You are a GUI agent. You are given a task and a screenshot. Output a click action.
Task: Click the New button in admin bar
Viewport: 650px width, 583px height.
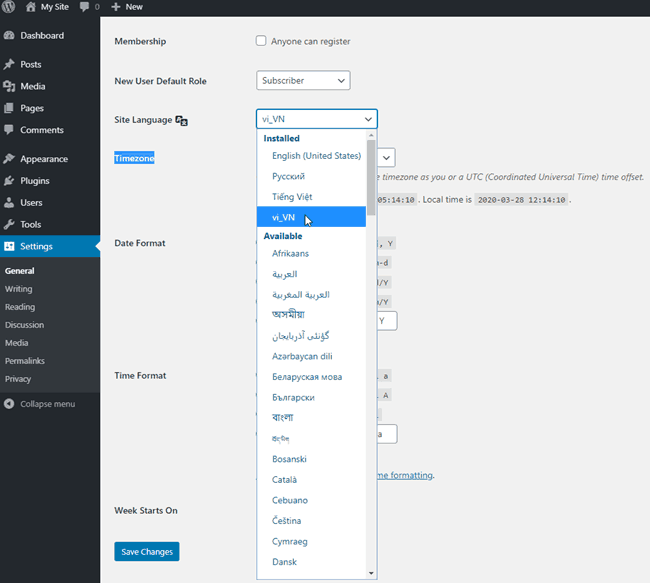pos(127,7)
